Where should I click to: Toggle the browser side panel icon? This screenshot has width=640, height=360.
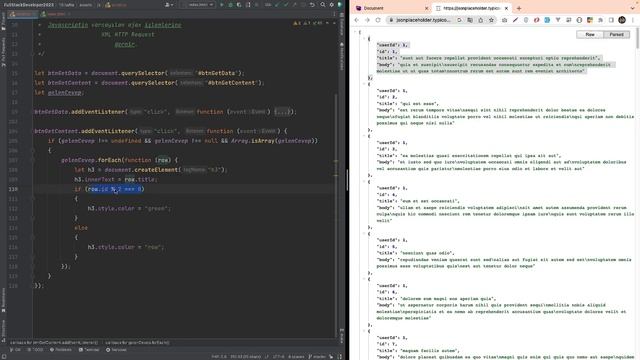click(x=611, y=20)
